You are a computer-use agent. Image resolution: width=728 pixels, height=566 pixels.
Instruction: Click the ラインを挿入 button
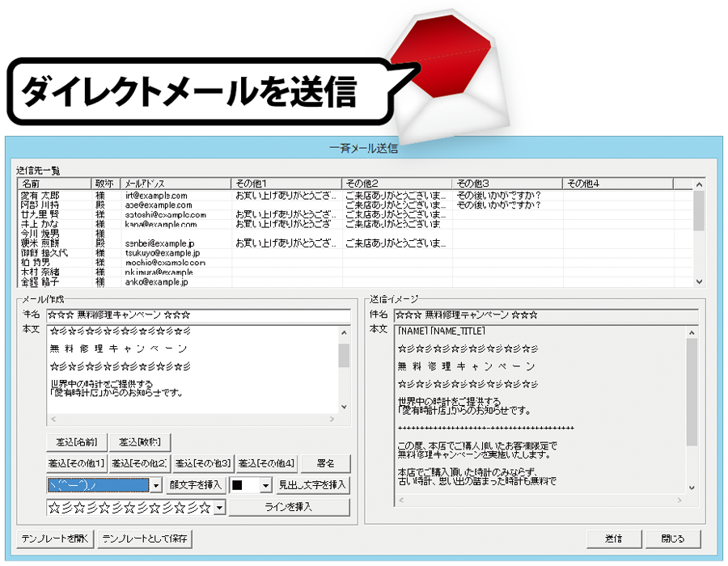[x=288, y=507]
